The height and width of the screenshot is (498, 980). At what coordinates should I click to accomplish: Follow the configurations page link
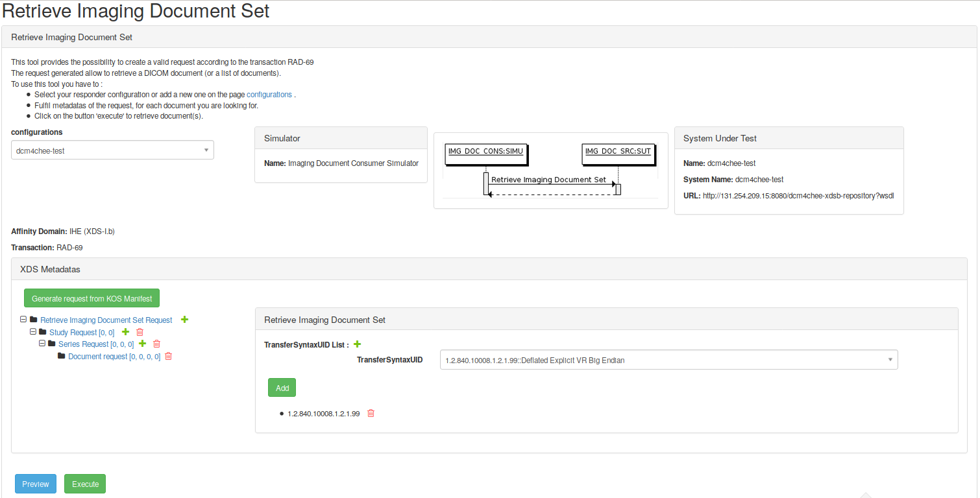[x=269, y=95]
